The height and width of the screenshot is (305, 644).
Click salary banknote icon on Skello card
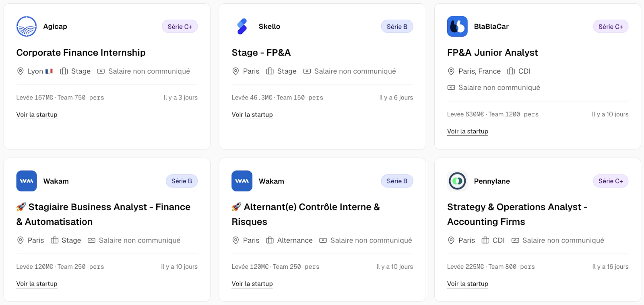[x=307, y=71]
